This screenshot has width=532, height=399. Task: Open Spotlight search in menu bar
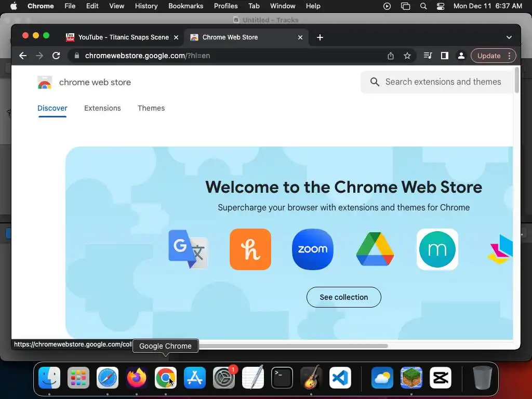click(x=423, y=6)
